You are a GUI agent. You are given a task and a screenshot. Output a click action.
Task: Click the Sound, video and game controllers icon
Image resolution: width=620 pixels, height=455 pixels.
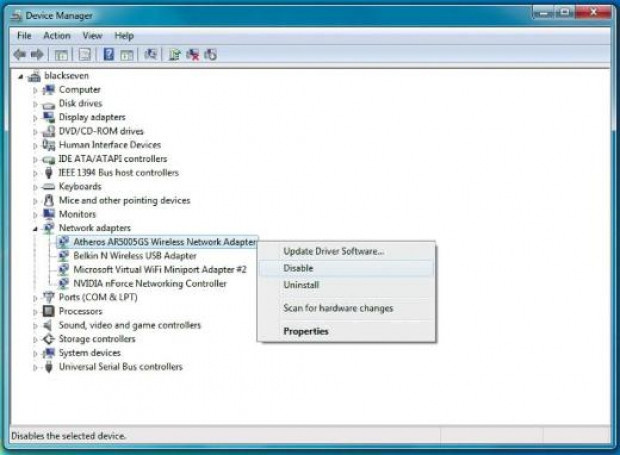48,325
